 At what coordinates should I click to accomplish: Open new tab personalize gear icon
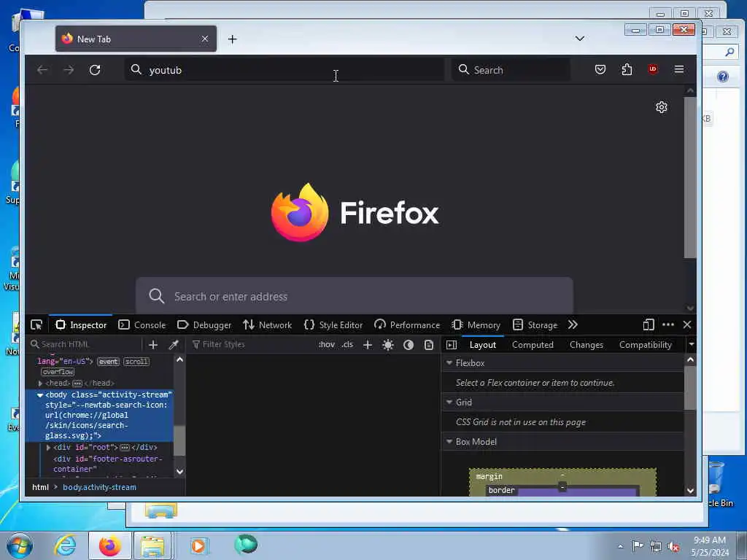tap(661, 107)
